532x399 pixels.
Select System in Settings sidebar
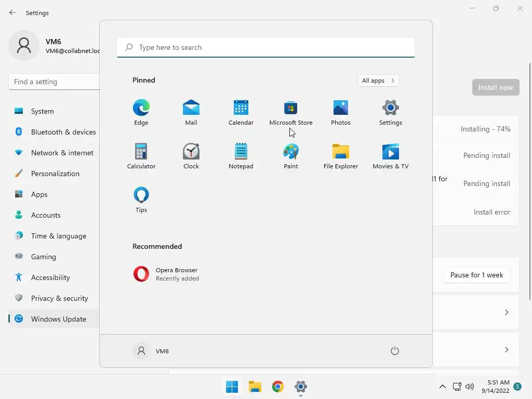coord(54,111)
